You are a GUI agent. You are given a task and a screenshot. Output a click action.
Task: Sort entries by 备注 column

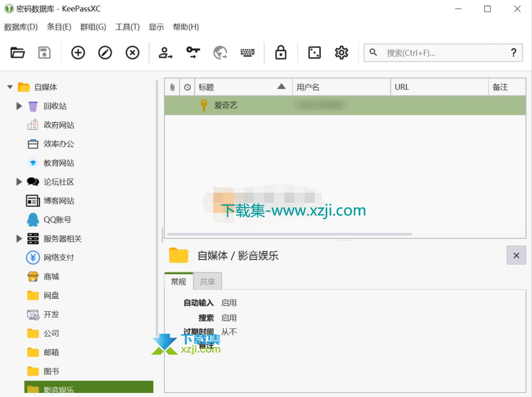click(508, 87)
